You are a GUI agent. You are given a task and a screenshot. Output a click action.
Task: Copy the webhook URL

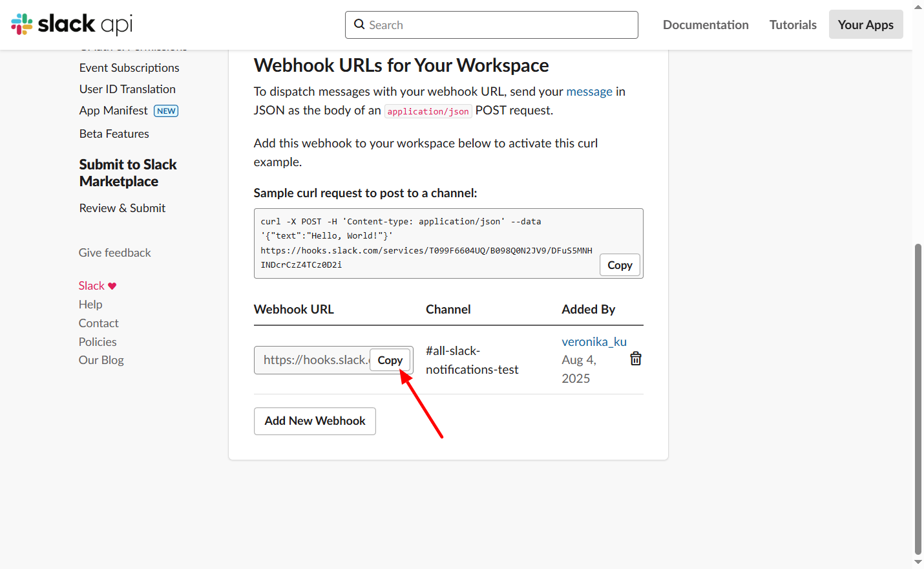[x=390, y=360]
